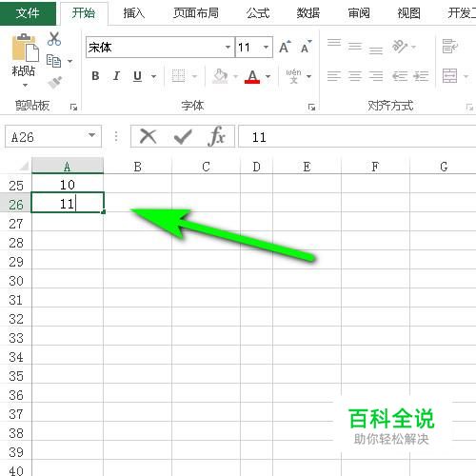This screenshot has height=476, width=476.
Task: Cancel the cell entry with the X button
Action: click(x=148, y=136)
